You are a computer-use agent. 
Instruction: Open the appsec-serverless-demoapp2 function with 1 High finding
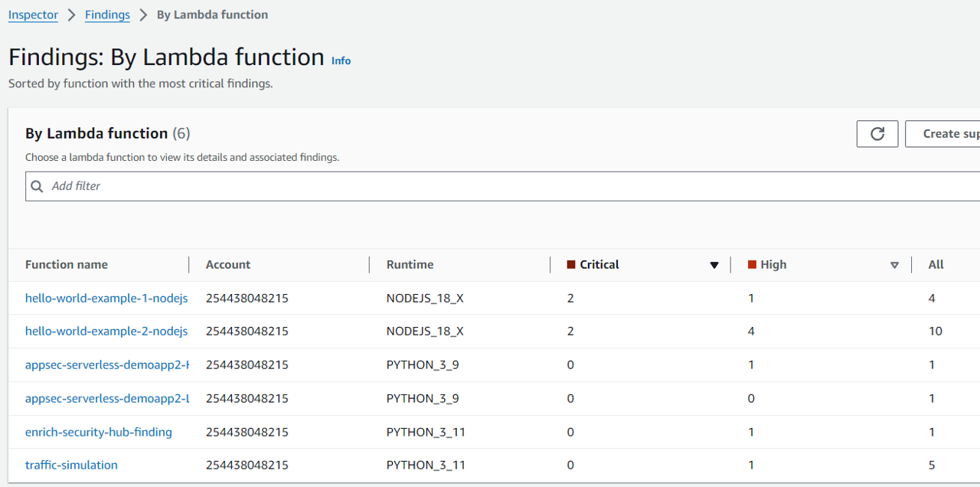(x=107, y=364)
